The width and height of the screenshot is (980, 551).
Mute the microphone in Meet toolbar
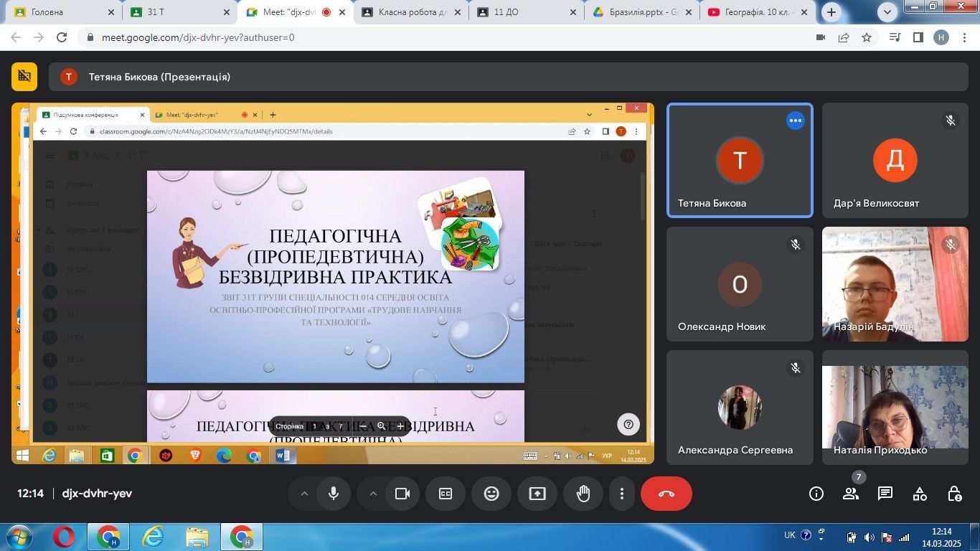334,494
